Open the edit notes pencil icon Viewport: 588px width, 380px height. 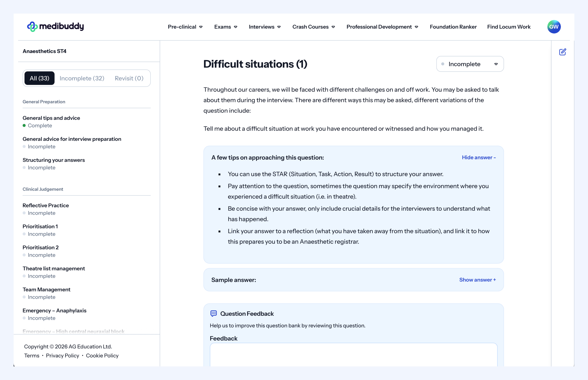(x=562, y=52)
